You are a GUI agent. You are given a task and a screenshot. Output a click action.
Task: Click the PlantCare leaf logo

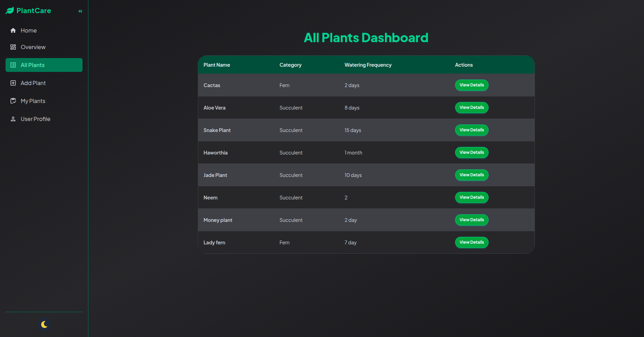[10, 10]
